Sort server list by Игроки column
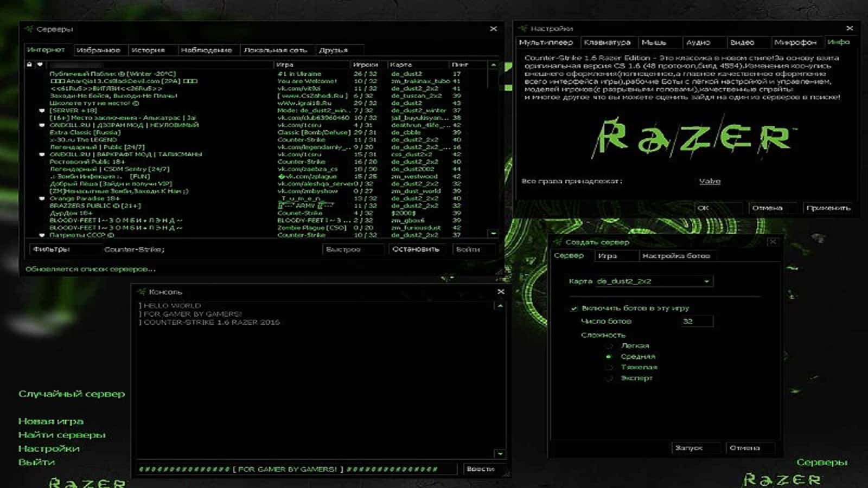Screen dimensions: 868x488 click(x=368, y=65)
